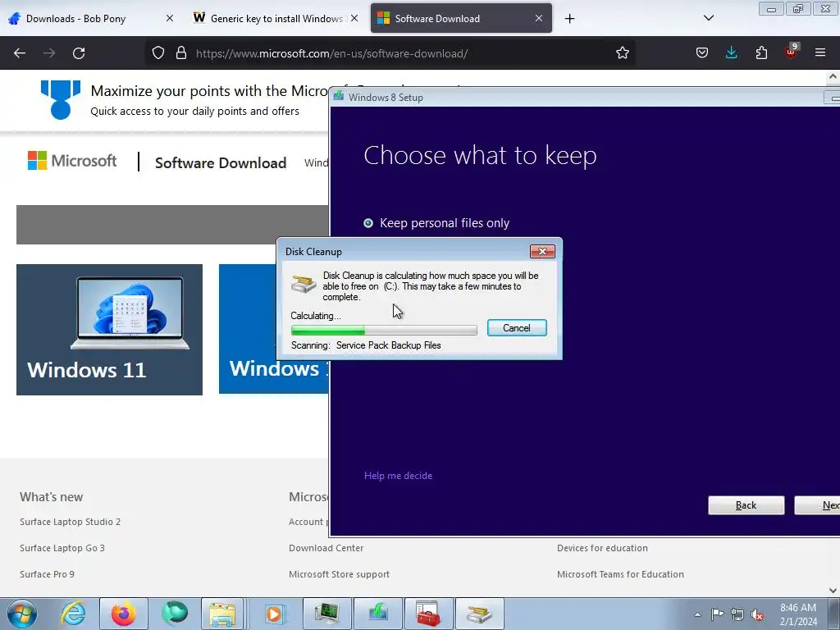Open the Surface Laptop Go 3 link
The height and width of the screenshot is (630, 840).
[62, 548]
